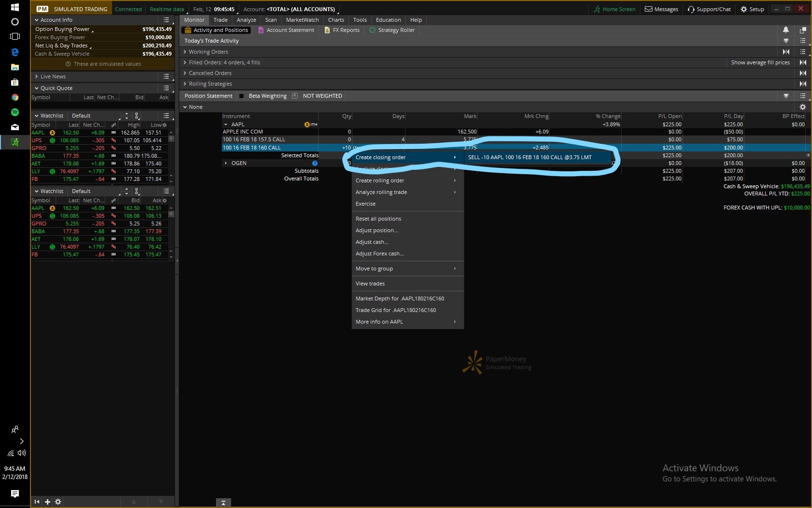Click the volume icon in the system tray
The height and width of the screenshot is (508, 812).
[x=22, y=453]
